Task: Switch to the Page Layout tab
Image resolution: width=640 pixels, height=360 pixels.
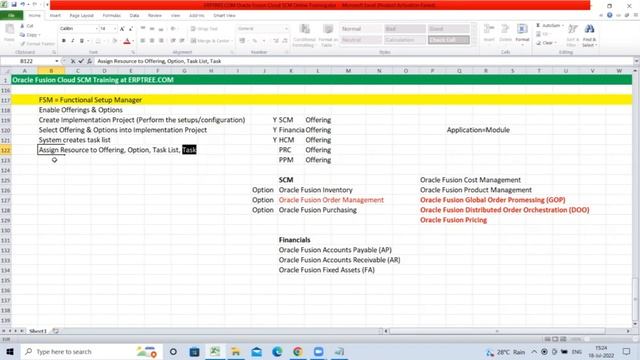Action: pos(82,16)
